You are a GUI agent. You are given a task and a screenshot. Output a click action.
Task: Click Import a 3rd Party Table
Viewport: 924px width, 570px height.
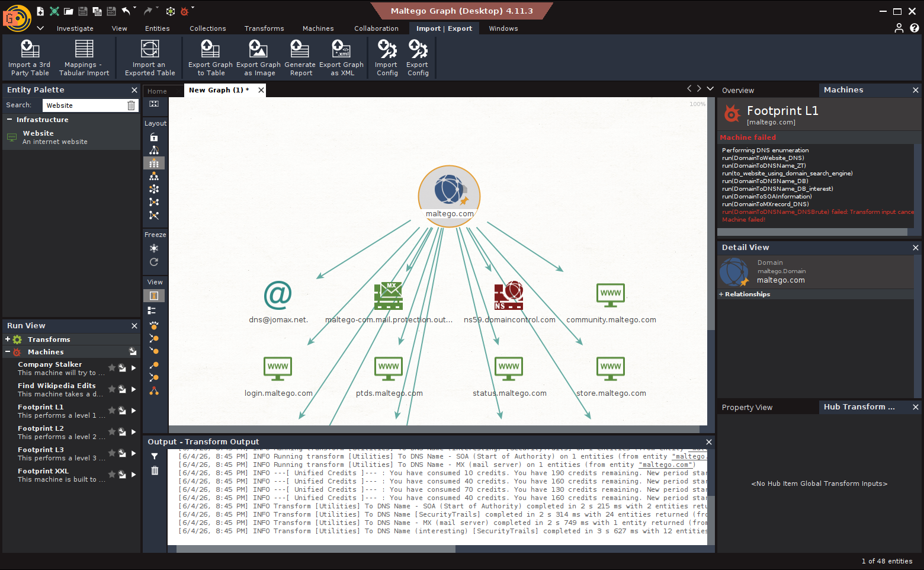pyautogui.click(x=30, y=57)
